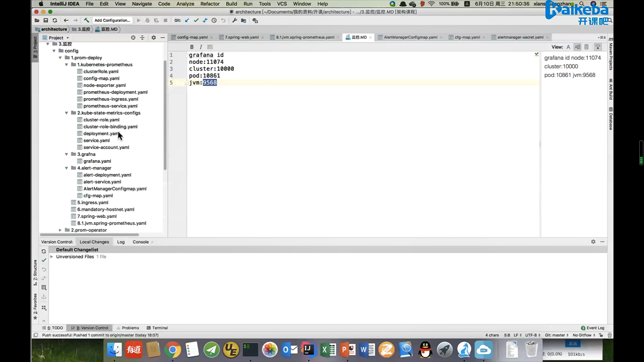
Task: Open the Project view dropdown
Action: point(59,38)
